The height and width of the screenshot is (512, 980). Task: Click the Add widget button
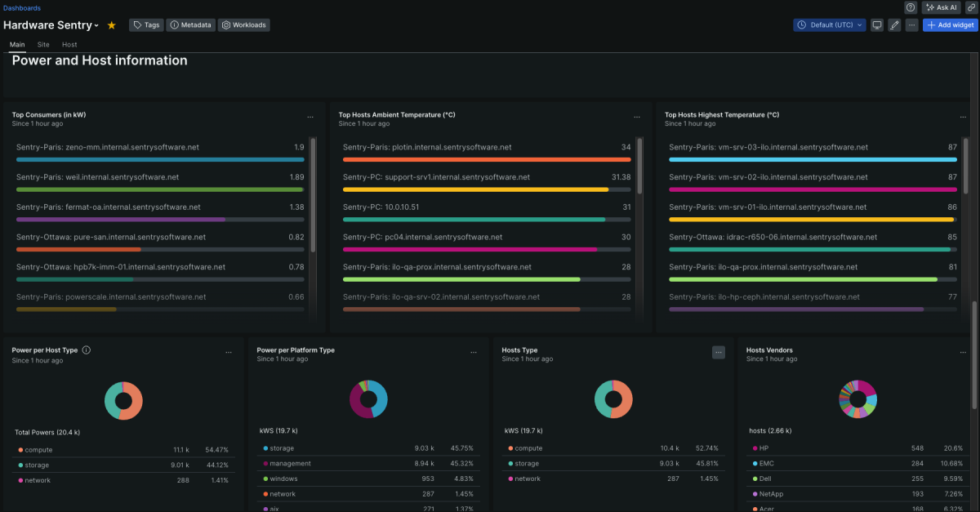949,24
